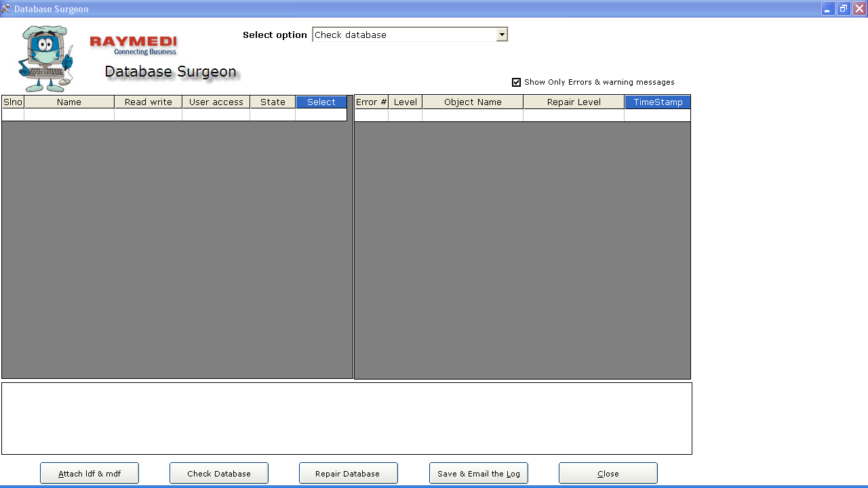
Task: Click the Repair Level column header
Action: (x=574, y=102)
